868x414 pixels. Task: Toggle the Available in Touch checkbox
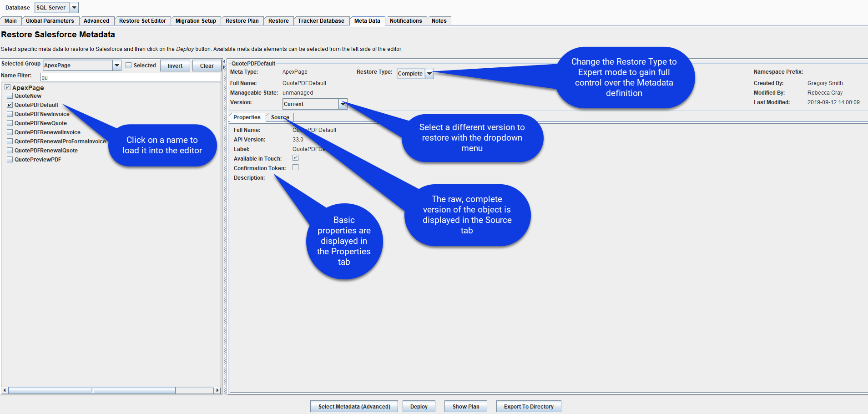click(x=295, y=158)
